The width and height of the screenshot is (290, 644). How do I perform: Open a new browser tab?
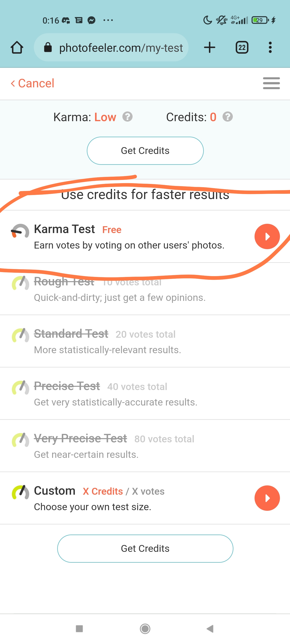[x=209, y=47]
